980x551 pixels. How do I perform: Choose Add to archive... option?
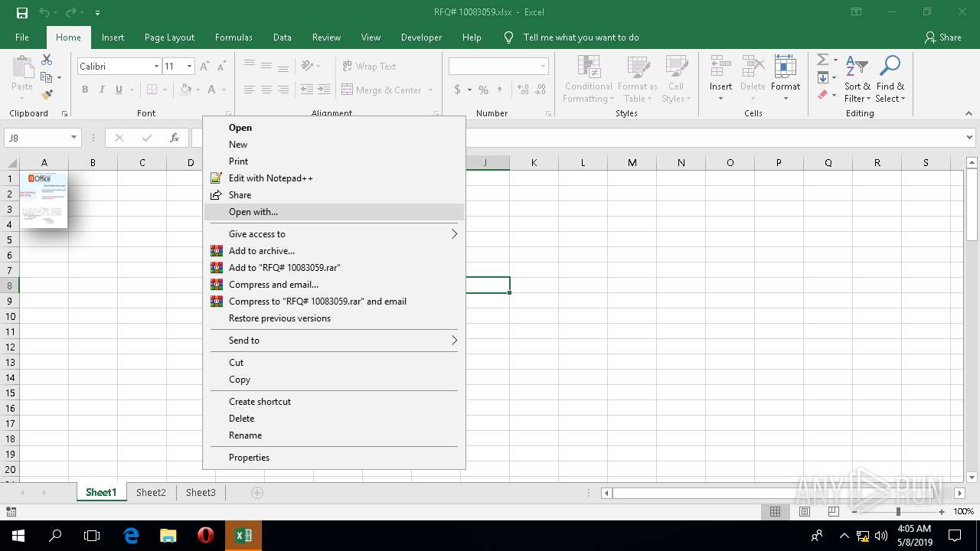pos(334,251)
